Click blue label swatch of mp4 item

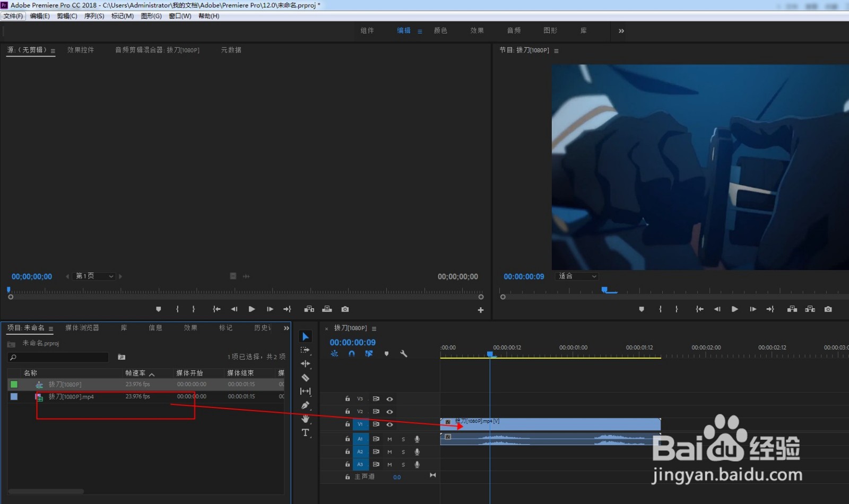[x=14, y=397]
